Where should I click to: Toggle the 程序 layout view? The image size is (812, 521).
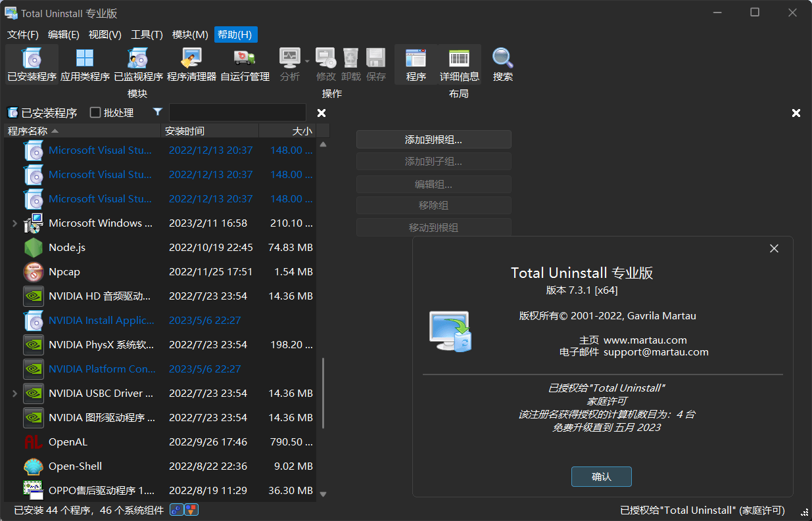(416, 64)
